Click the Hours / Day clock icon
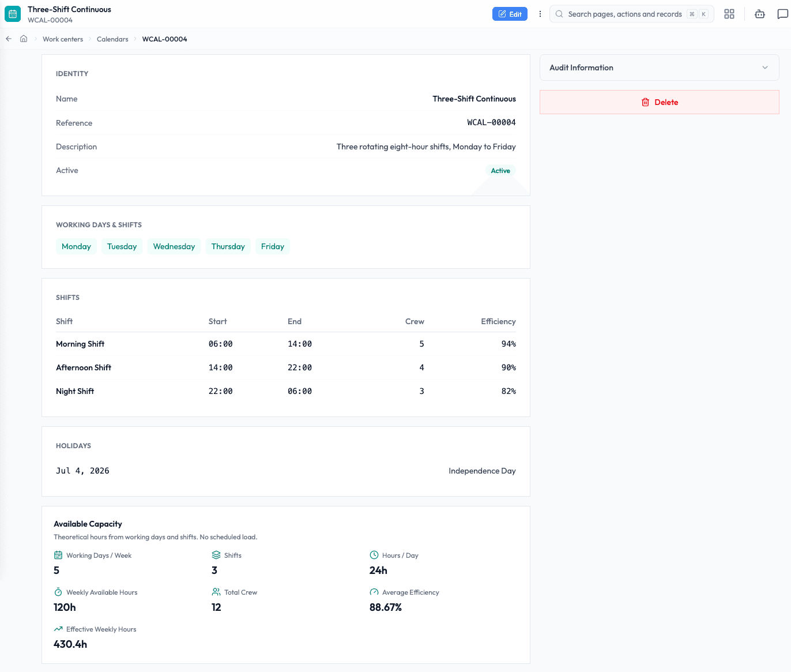This screenshot has height=672, width=791. 374,555
